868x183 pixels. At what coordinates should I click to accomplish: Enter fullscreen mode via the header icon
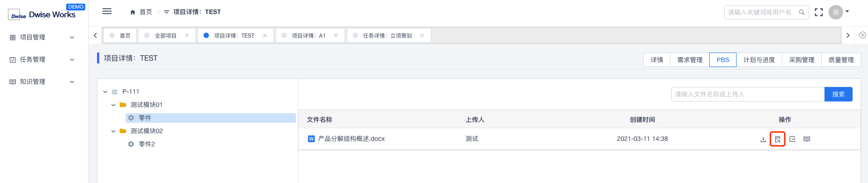(x=819, y=12)
